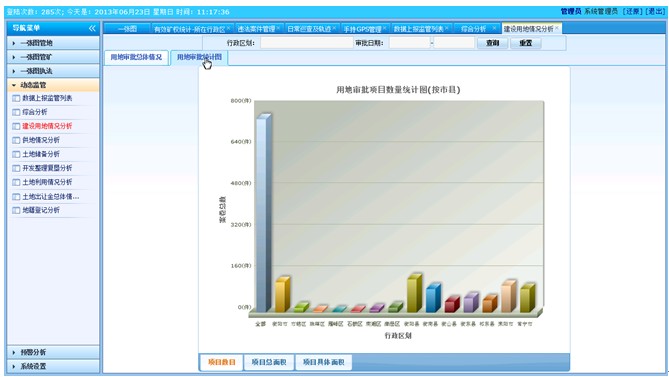The height and width of the screenshot is (377, 669).
Task: Open 综合分析 in the sidebar
Action: (x=35, y=112)
